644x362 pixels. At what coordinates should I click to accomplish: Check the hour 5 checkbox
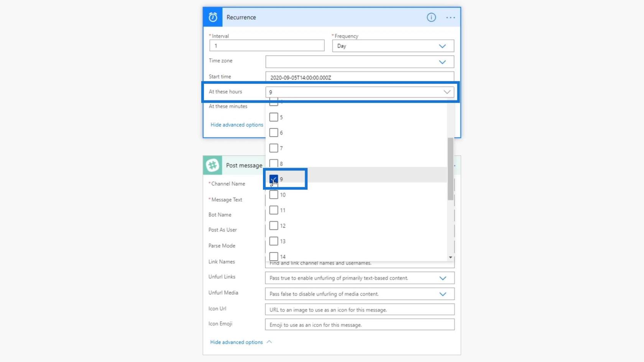point(274,117)
